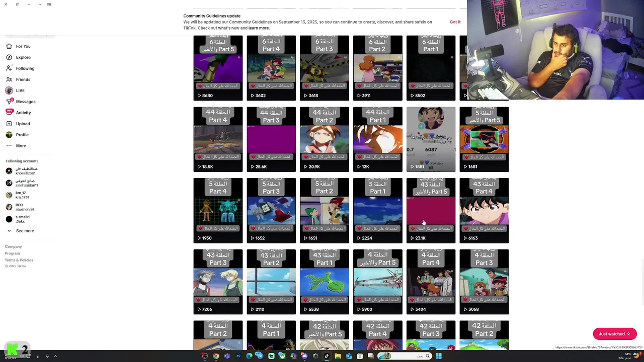Open the Xbox app from the taskbar
The image size is (644, 362).
(282, 356)
